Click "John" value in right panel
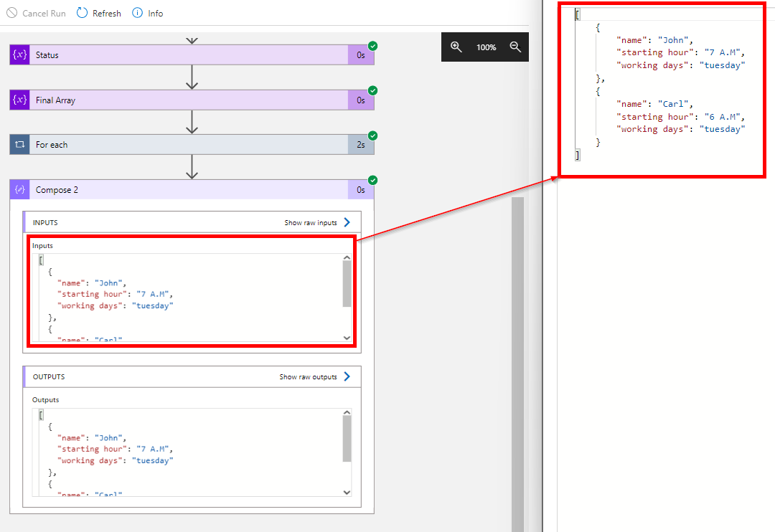775x532 pixels. tap(673, 40)
